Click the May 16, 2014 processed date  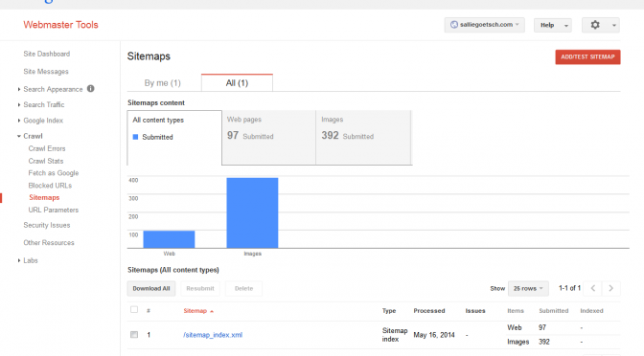point(434,335)
